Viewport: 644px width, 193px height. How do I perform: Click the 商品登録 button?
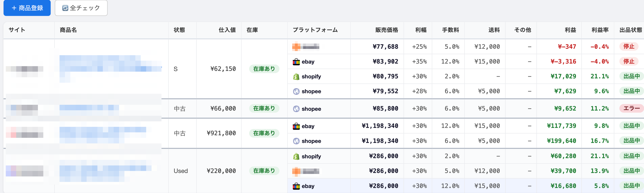pyautogui.click(x=27, y=8)
